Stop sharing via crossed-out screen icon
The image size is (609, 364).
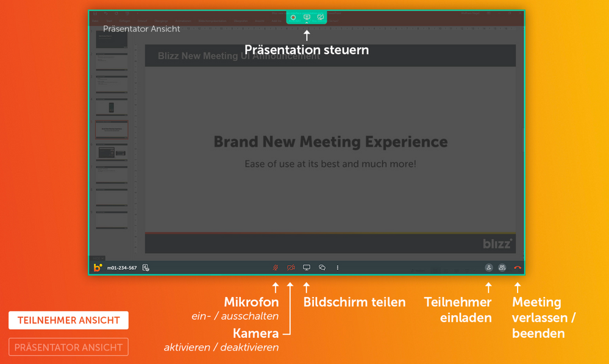pyautogui.click(x=321, y=17)
